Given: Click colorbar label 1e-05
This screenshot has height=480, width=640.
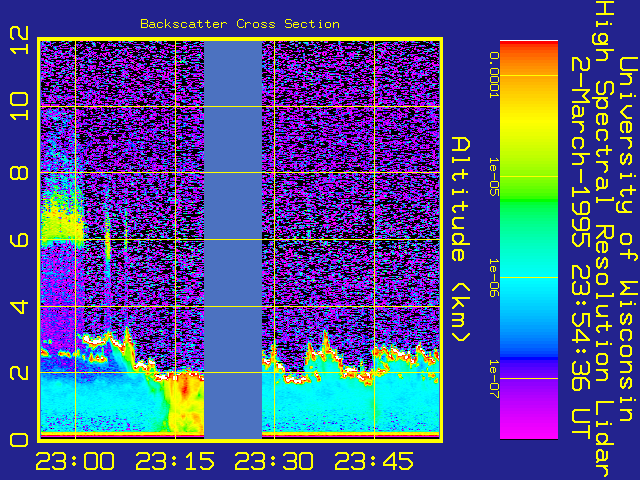Looking at the screenshot, I should pyautogui.click(x=494, y=176).
